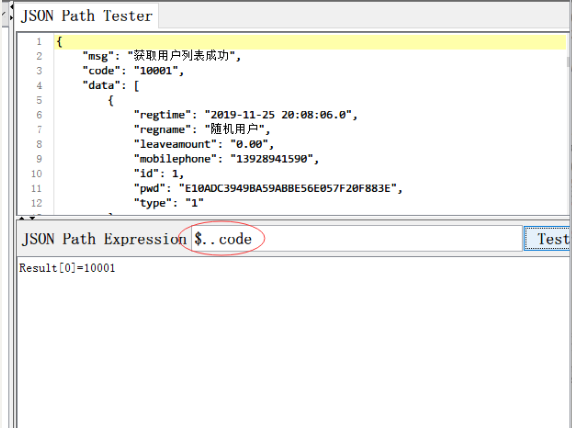Image resolution: width=572 pixels, height=428 pixels.
Task: Click the Test button
Action: pos(548,239)
